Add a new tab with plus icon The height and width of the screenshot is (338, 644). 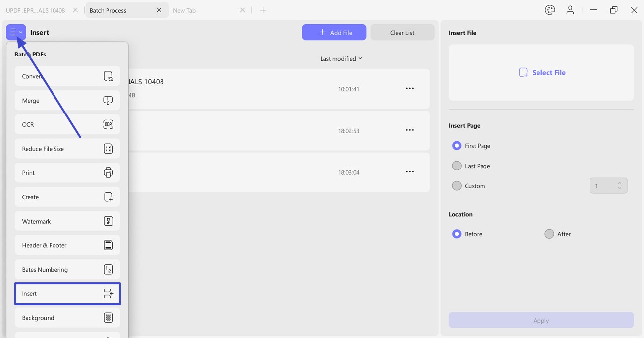tap(263, 10)
